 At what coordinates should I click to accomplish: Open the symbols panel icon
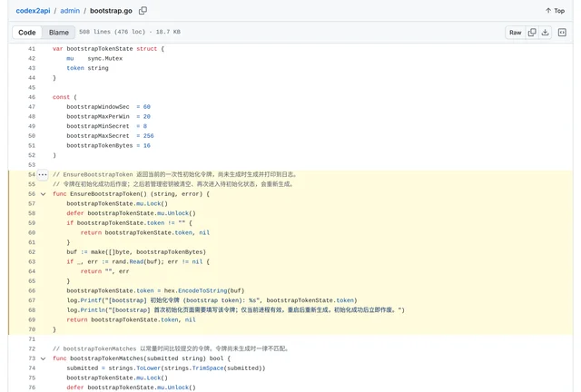(x=562, y=33)
